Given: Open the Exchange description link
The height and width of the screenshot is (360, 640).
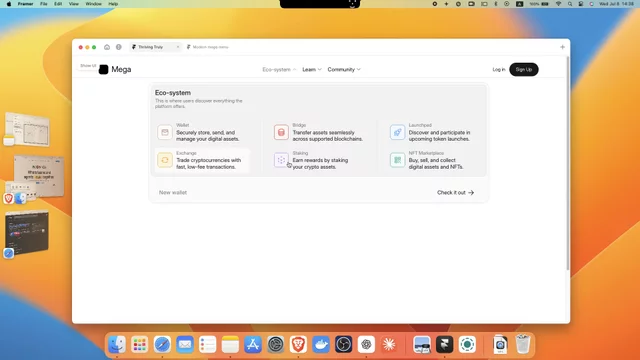Looking at the screenshot, I should pos(209,163).
